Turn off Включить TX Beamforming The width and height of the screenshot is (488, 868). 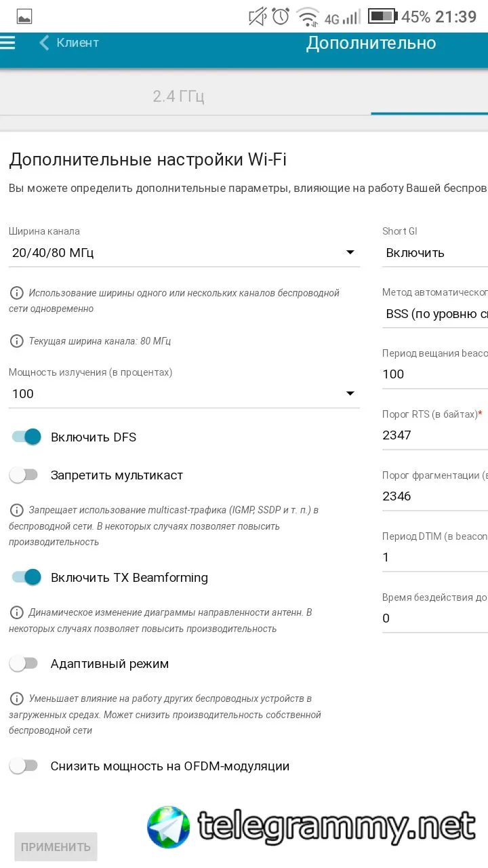[x=26, y=578]
